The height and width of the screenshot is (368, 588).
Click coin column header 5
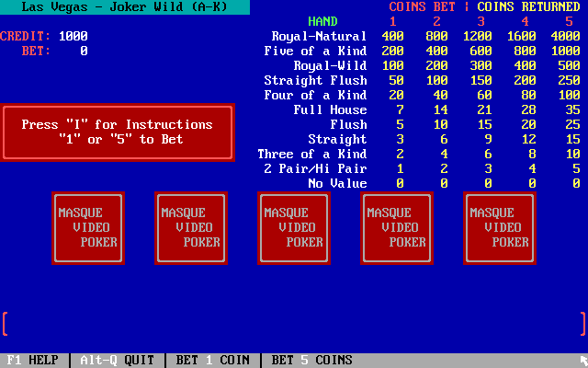click(x=569, y=21)
